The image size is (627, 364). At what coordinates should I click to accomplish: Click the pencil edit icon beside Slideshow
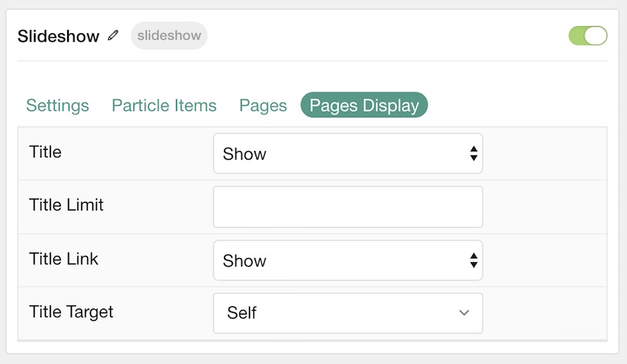114,35
